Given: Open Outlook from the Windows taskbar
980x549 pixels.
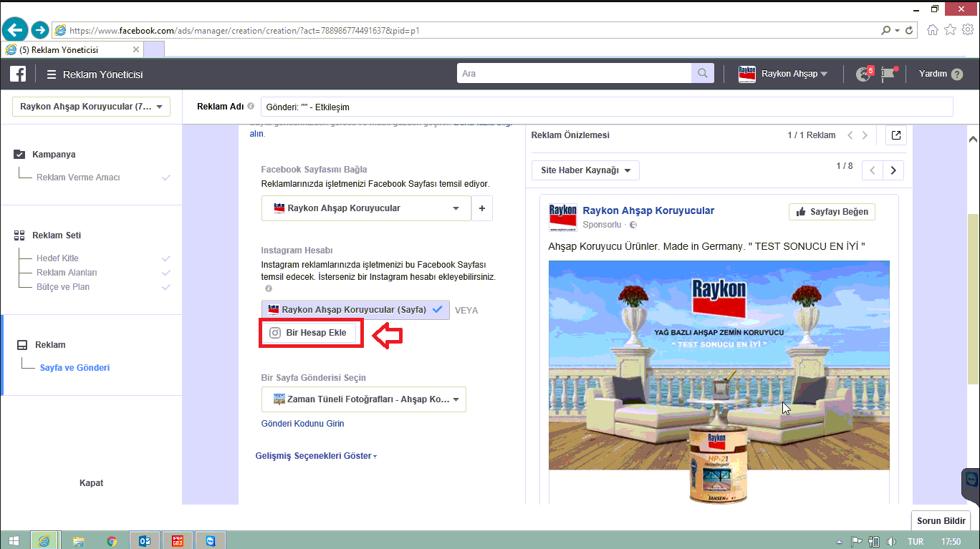Looking at the screenshot, I should (144, 540).
